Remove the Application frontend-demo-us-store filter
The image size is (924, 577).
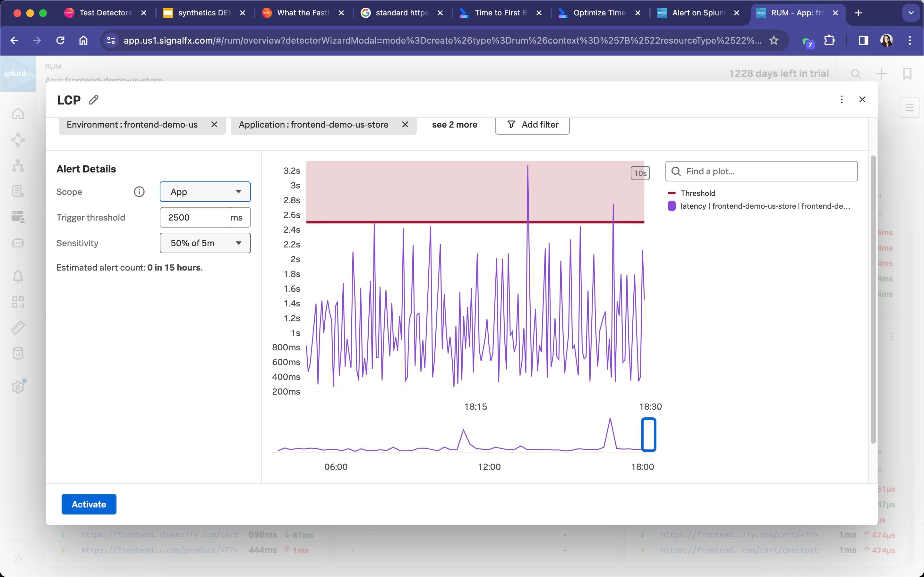[x=405, y=124]
